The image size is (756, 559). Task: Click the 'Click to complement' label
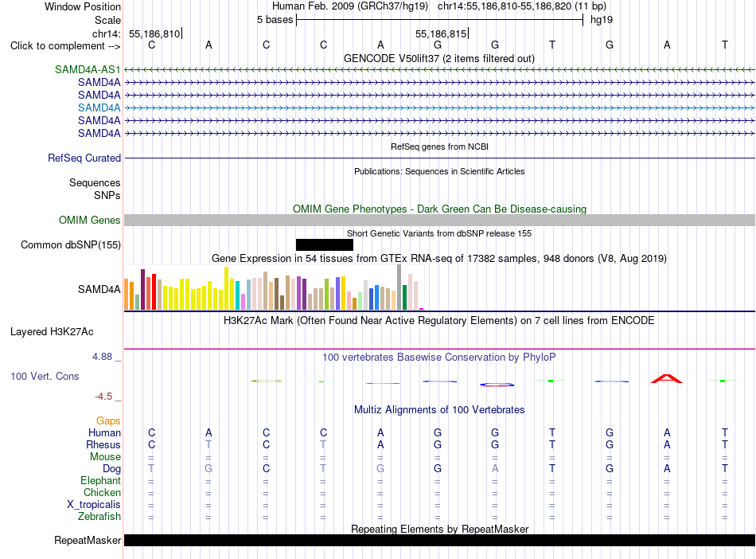[65, 46]
